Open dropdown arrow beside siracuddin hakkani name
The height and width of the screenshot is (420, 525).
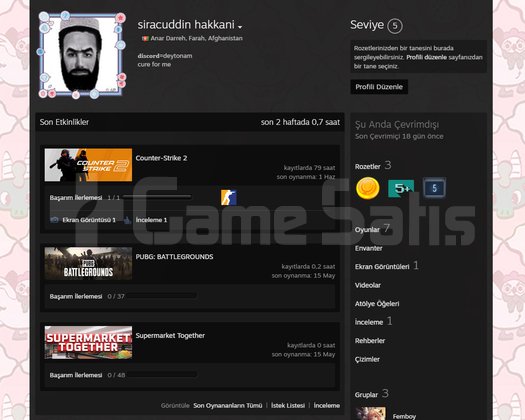click(240, 26)
